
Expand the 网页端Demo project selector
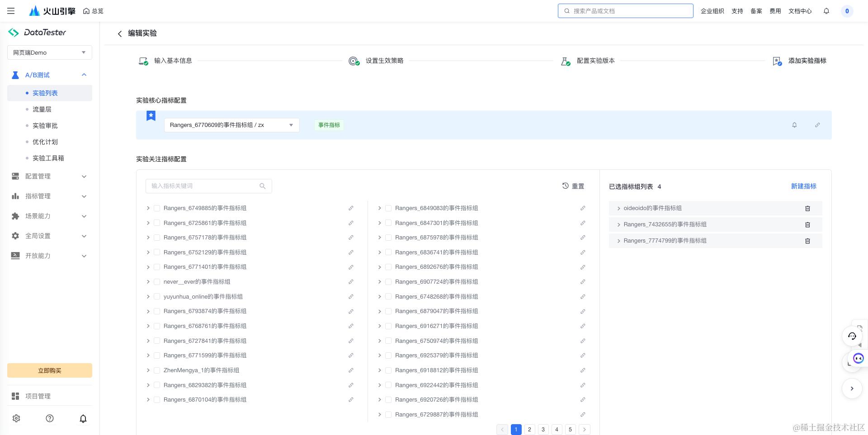[50, 52]
